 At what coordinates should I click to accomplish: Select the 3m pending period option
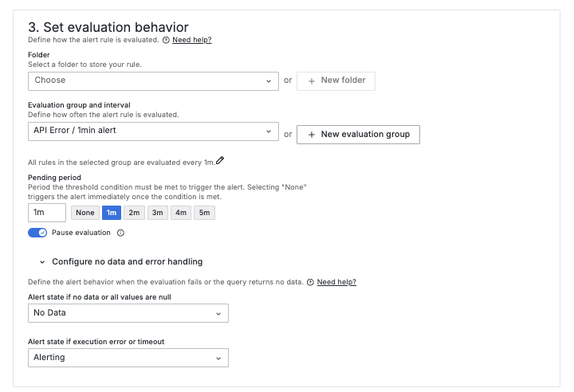click(x=157, y=213)
